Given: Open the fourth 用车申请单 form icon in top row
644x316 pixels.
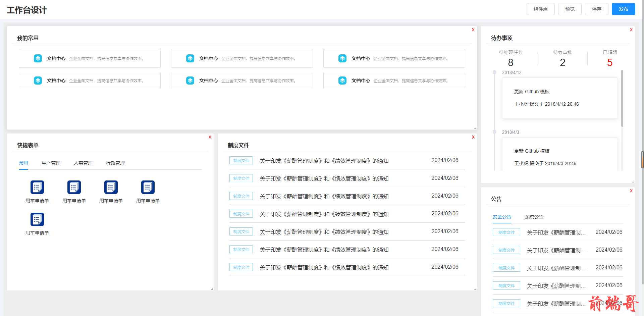Looking at the screenshot, I should [x=148, y=187].
